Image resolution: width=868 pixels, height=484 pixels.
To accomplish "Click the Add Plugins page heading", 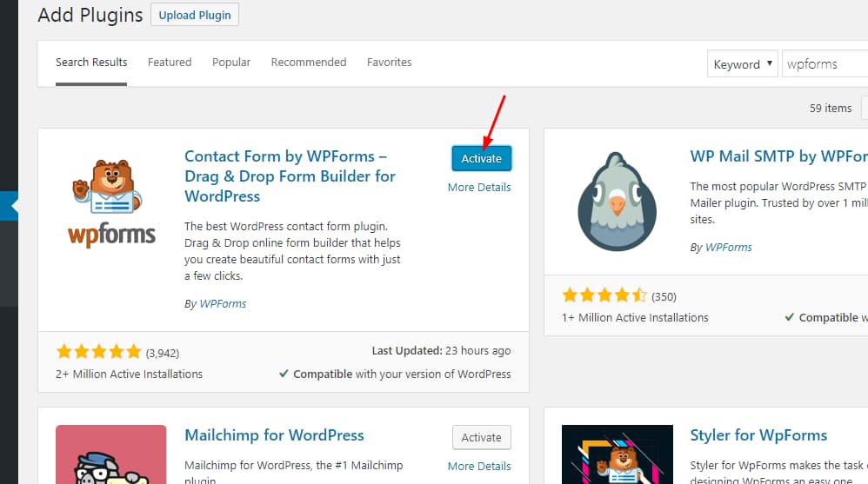I will 90,15.
